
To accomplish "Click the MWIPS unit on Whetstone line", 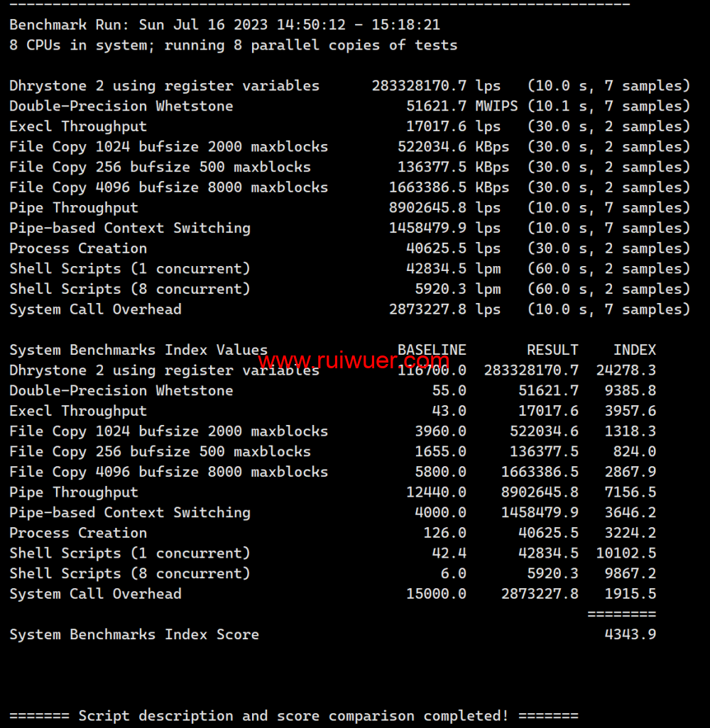I will pos(496,106).
